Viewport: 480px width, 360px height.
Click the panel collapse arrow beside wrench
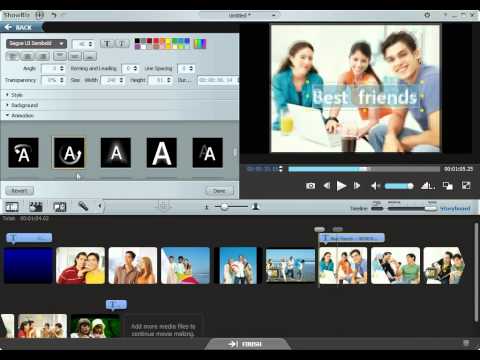[100, 206]
